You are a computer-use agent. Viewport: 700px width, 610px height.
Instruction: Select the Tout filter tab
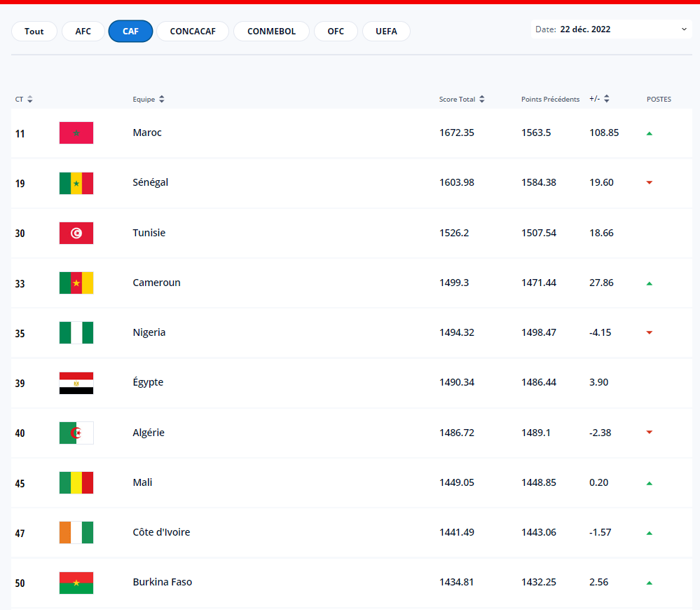tap(34, 32)
